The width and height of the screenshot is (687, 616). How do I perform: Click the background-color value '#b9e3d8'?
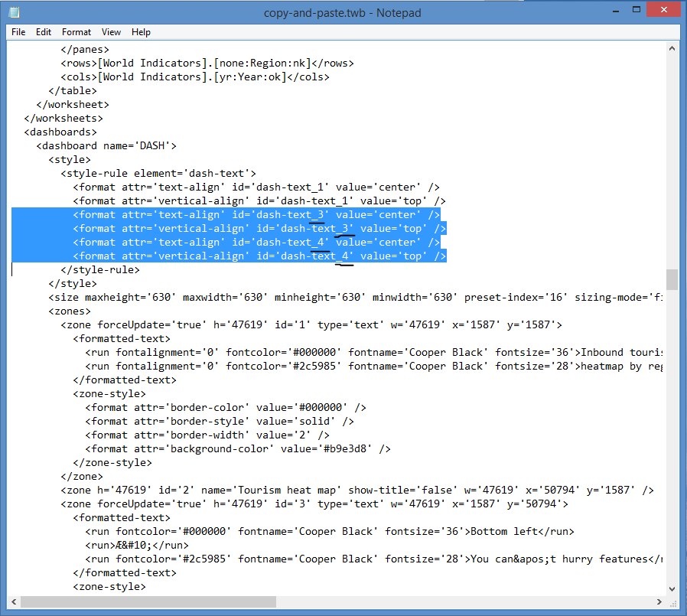coord(347,448)
